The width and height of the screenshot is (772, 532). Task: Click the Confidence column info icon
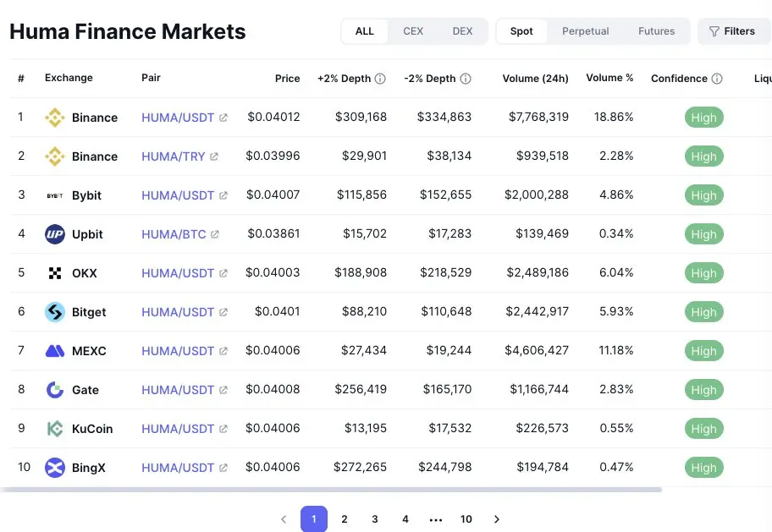coord(717,79)
